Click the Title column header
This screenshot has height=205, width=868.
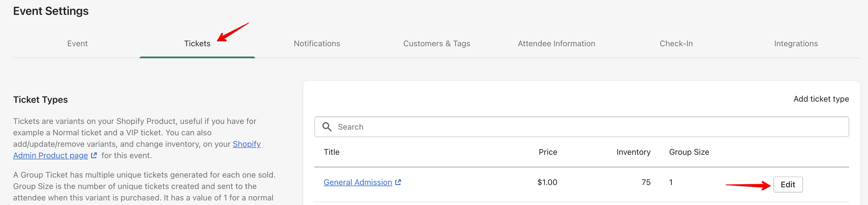click(332, 152)
